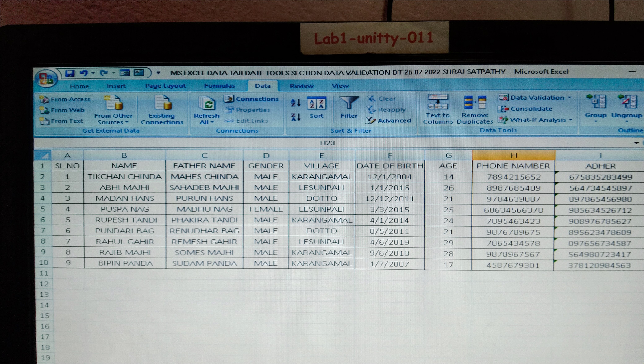644x364 pixels.
Task: Select the column H header
Action: point(513,155)
